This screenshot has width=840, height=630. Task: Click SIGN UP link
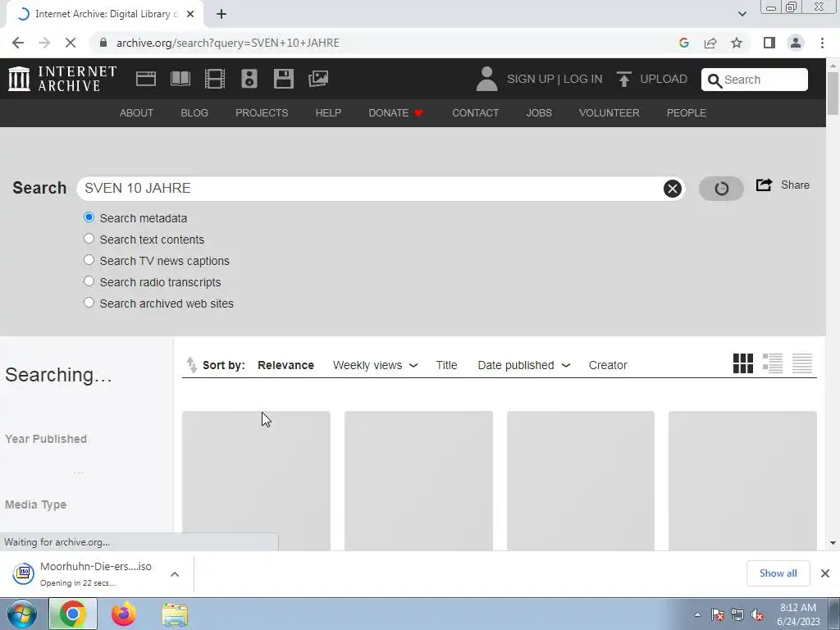[531, 79]
